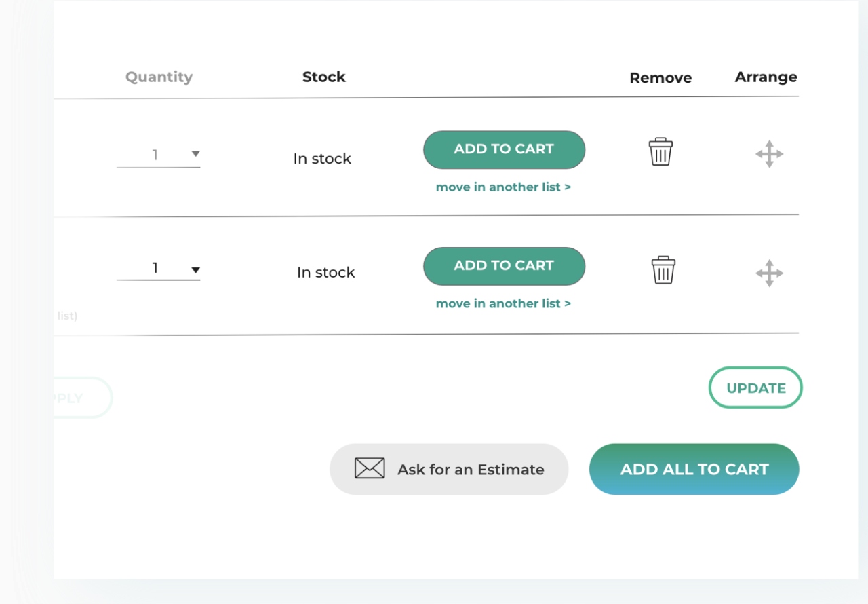Click the first row's ADD TO CART button

504,149
